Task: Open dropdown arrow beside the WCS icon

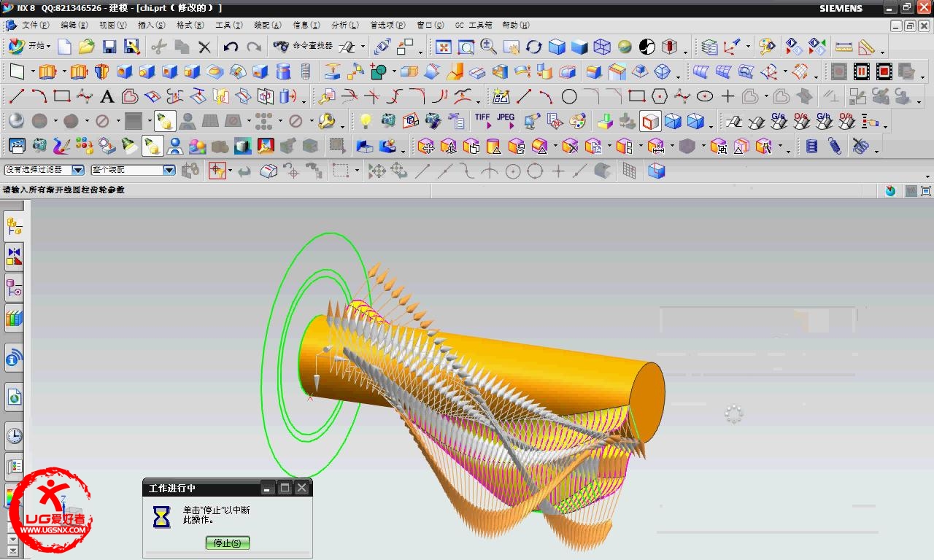Action: tap(748, 47)
